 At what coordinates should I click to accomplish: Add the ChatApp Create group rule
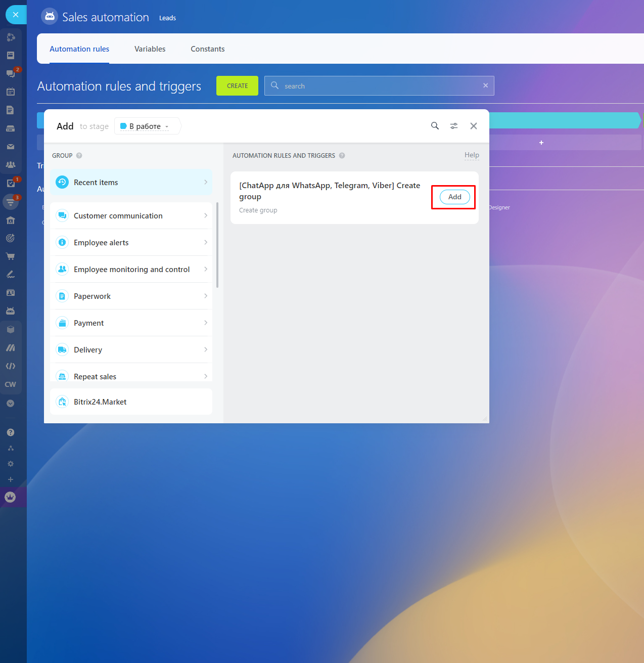click(454, 197)
